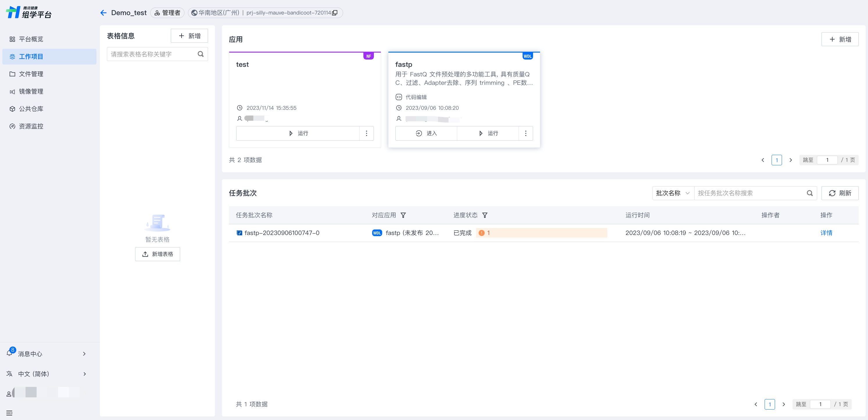
Task: Click the 按任务批次名称搜索 input field
Action: [x=748, y=193]
